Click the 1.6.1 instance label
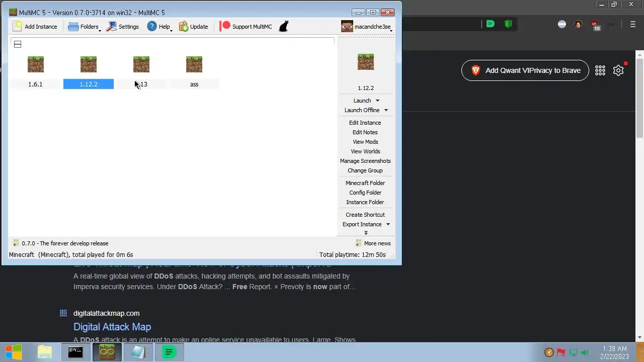 (35, 84)
